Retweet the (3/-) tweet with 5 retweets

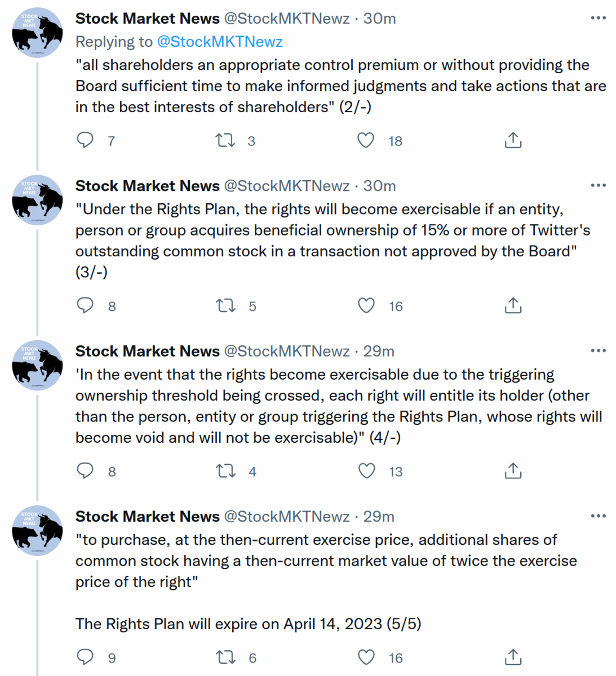(x=225, y=305)
